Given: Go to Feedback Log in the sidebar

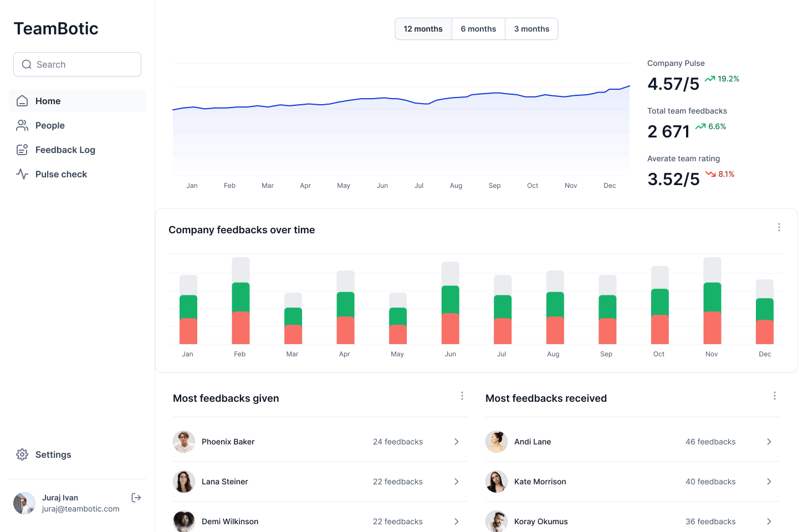Looking at the screenshot, I should 65,150.
